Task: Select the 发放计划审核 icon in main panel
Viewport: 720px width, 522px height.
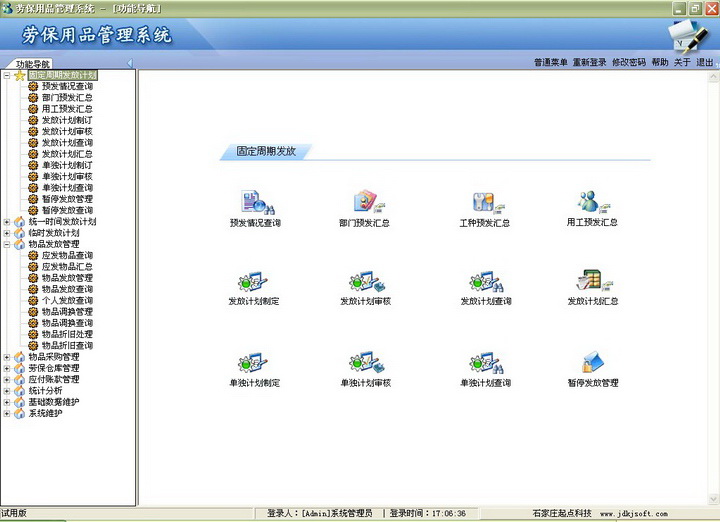Action: pyautogui.click(x=362, y=281)
